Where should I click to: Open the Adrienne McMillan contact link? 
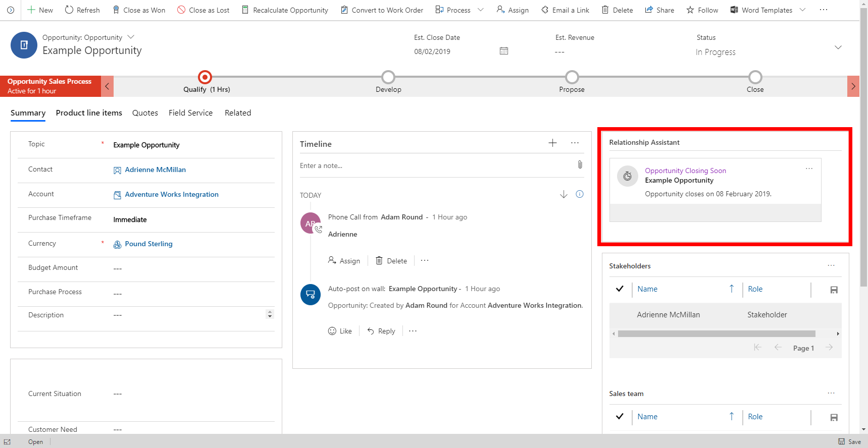155,170
